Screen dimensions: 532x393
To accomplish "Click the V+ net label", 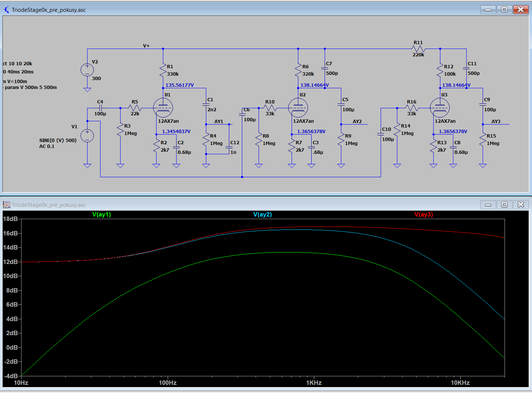I will coord(147,46).
